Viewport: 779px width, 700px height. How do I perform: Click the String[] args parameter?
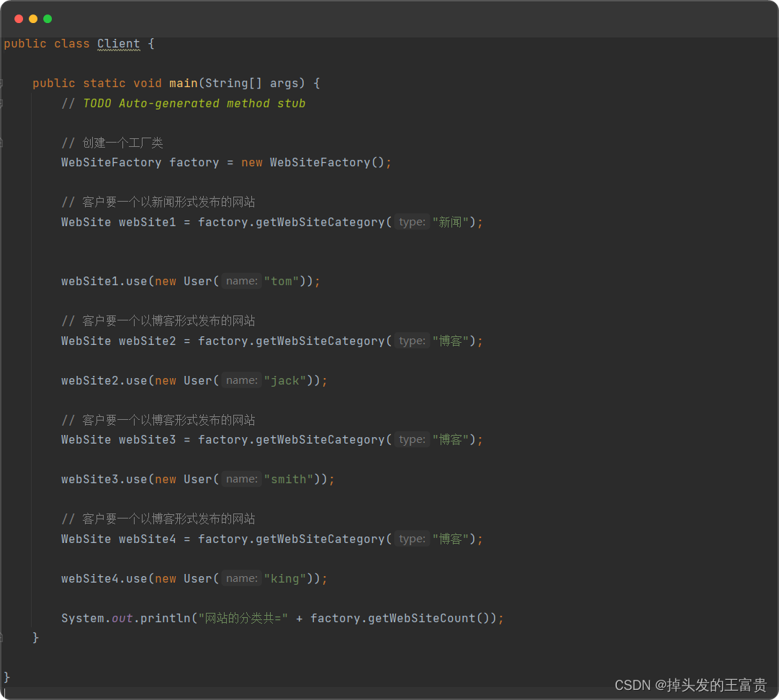[252, 83]
